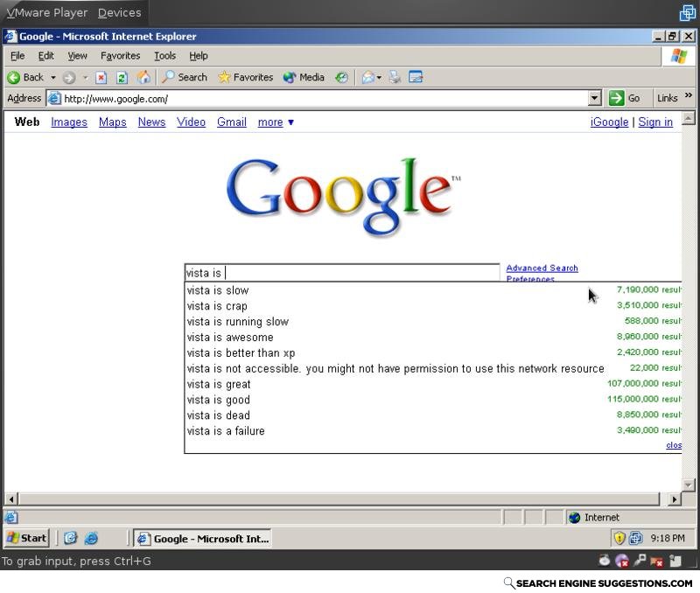Open the Favorites menu
700x593 pixels.
point(120,56)
